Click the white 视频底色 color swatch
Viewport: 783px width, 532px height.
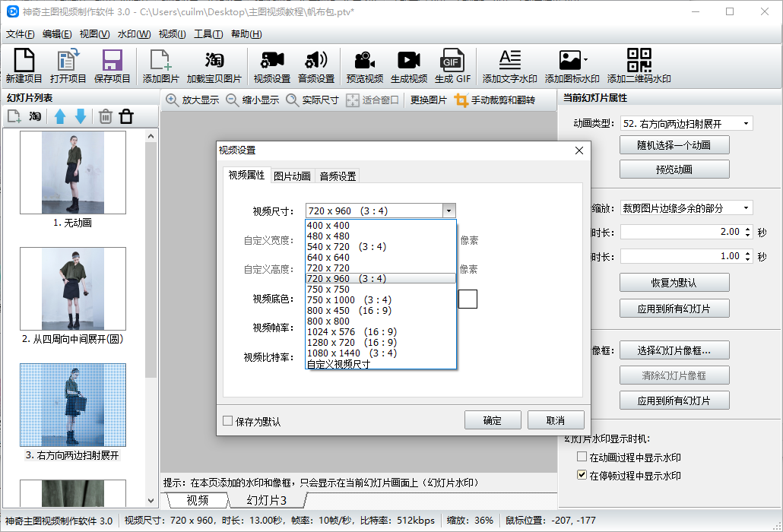click(468, 299)
